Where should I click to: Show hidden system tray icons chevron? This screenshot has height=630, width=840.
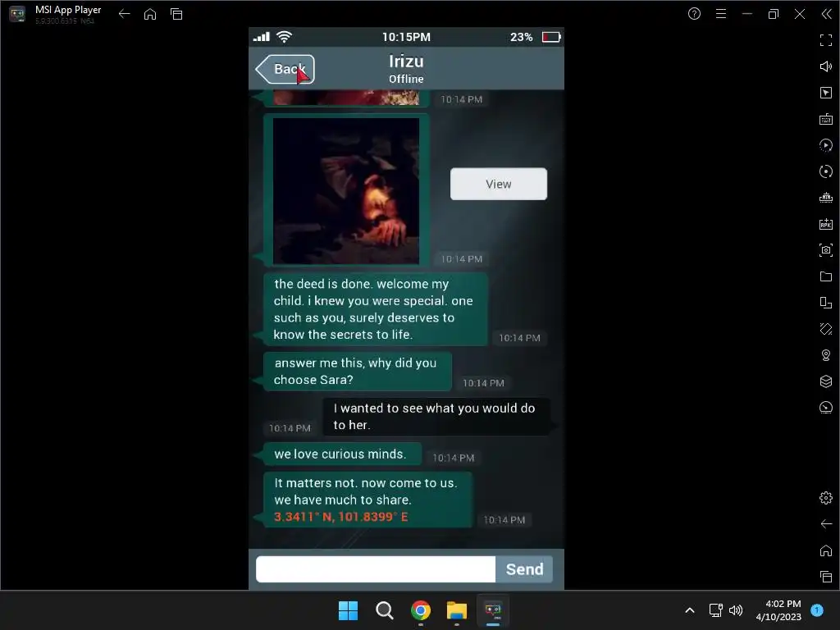[690, 610]
